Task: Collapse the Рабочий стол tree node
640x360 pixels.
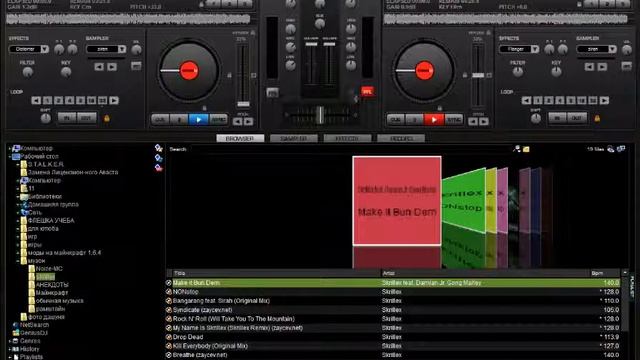Action: [x=10, y=156]
